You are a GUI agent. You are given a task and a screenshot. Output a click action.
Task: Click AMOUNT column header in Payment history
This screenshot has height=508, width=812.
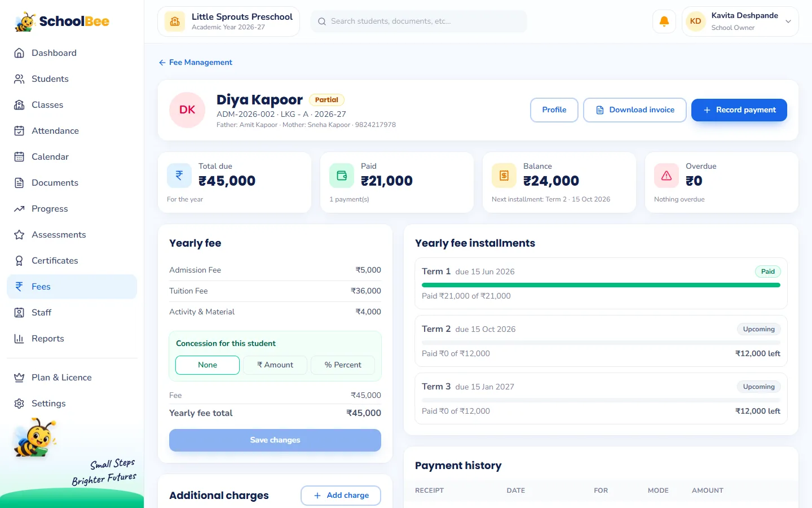[708, 491]
